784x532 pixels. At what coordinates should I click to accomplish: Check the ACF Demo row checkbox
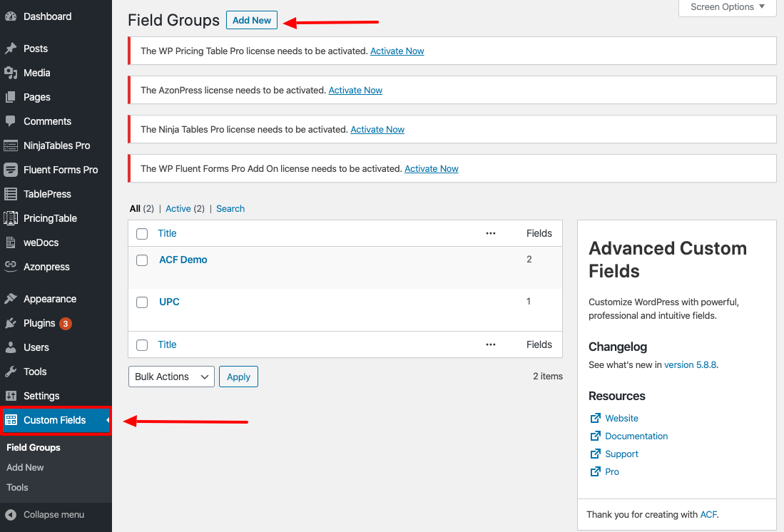click(142, 260)
